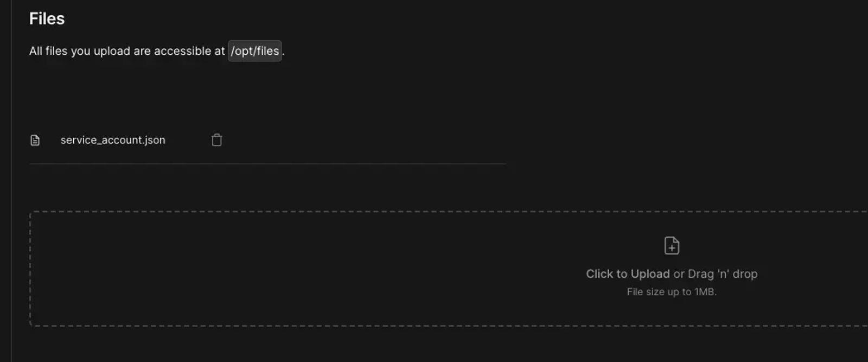This screenshot has width=868, height=362.
Task: Click the Files section heading
Action: [x=47, y=18]
